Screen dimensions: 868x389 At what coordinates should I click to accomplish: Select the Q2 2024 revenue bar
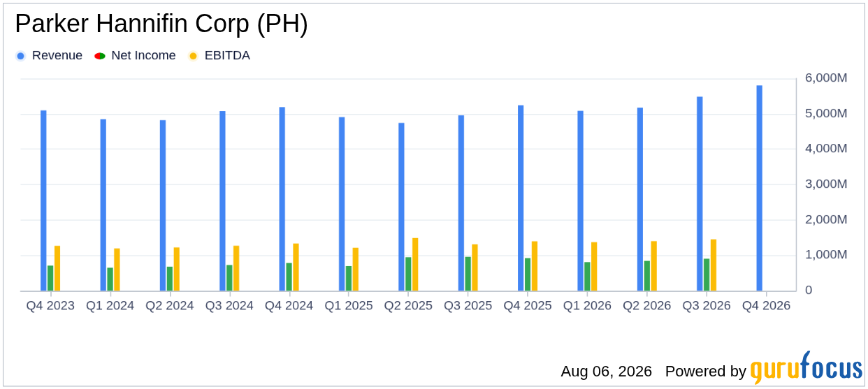click(x=163, y=205)
